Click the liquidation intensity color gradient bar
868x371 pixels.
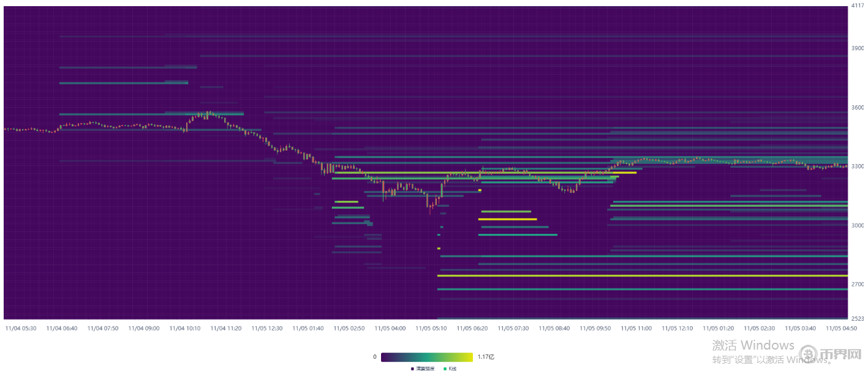point(426,357)
